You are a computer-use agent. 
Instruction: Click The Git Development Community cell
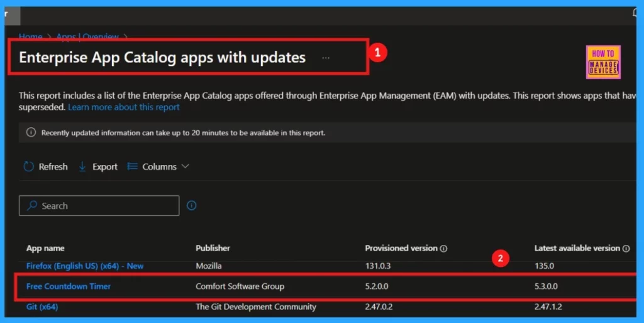(256, 307)
